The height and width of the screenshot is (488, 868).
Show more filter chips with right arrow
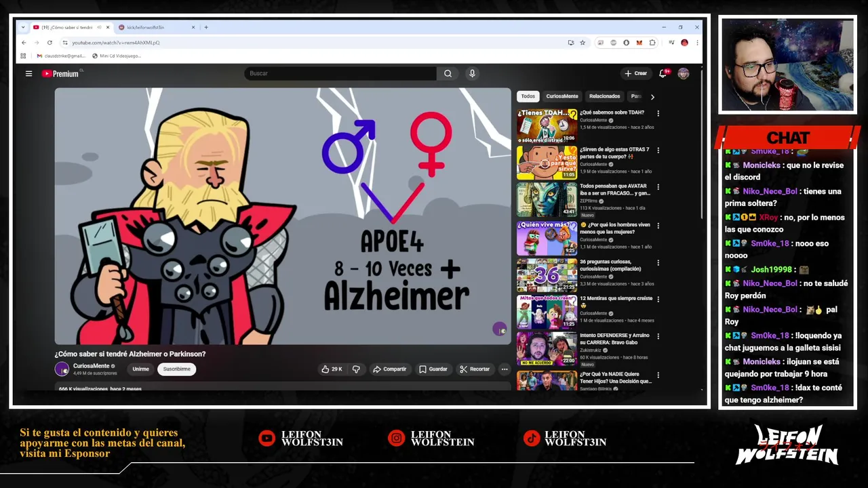coord(652,97)
